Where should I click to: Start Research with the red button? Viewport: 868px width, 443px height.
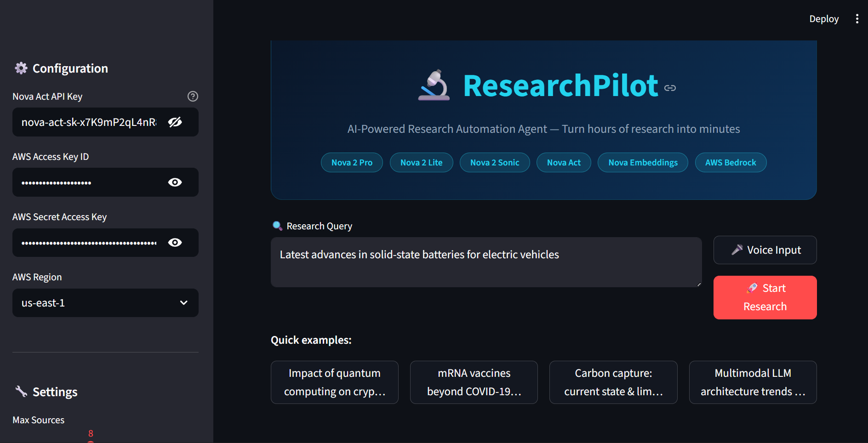tap(765, 297)
